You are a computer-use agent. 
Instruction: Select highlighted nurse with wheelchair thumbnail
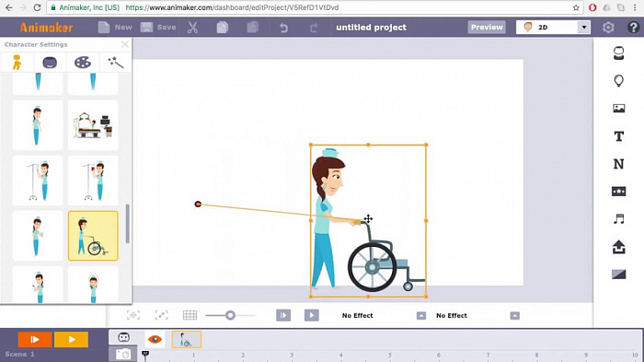93,236
